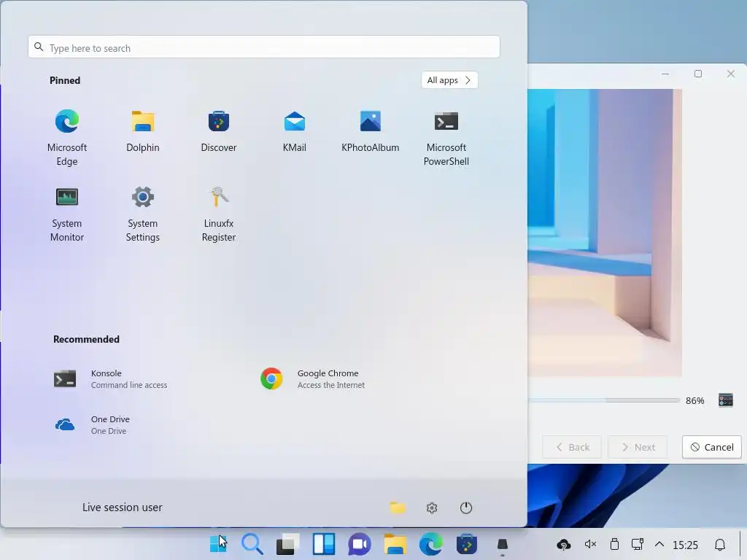Open settings gear in start menu footer
The image size is (747, 560).
click(x=432, y=507)
